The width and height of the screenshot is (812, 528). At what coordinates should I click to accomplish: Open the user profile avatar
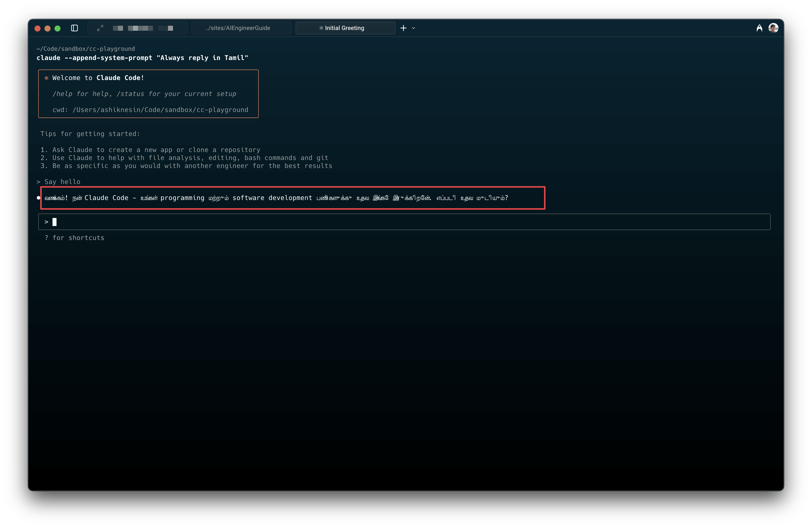click(x=773, y=28)
